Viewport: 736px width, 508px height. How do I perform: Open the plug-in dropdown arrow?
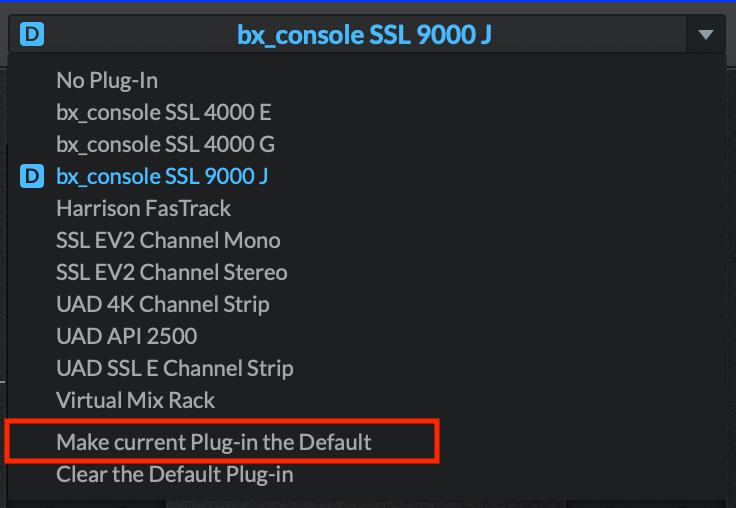pyautogui.click(x=705, y=34)
